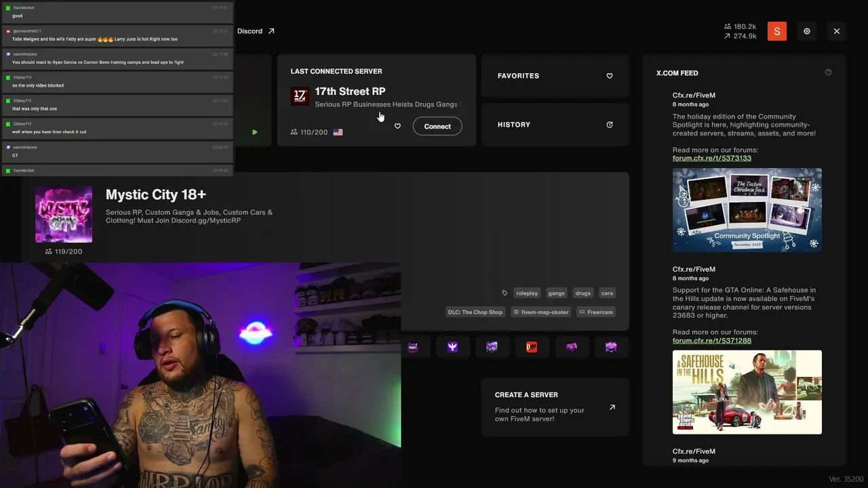This screenshot has width=868, height=488.
Task: Click the 180.2k player total
Action: coord(745,26)
